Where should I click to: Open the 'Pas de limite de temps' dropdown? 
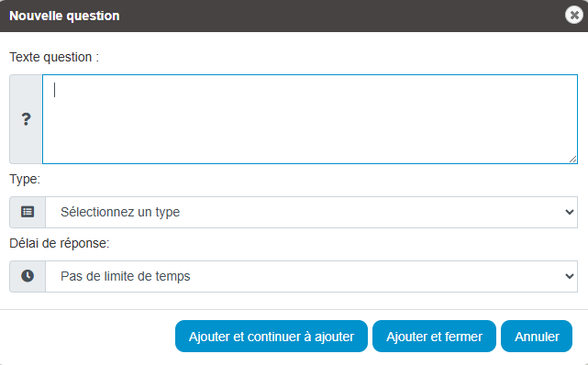[x=311, y=276]
